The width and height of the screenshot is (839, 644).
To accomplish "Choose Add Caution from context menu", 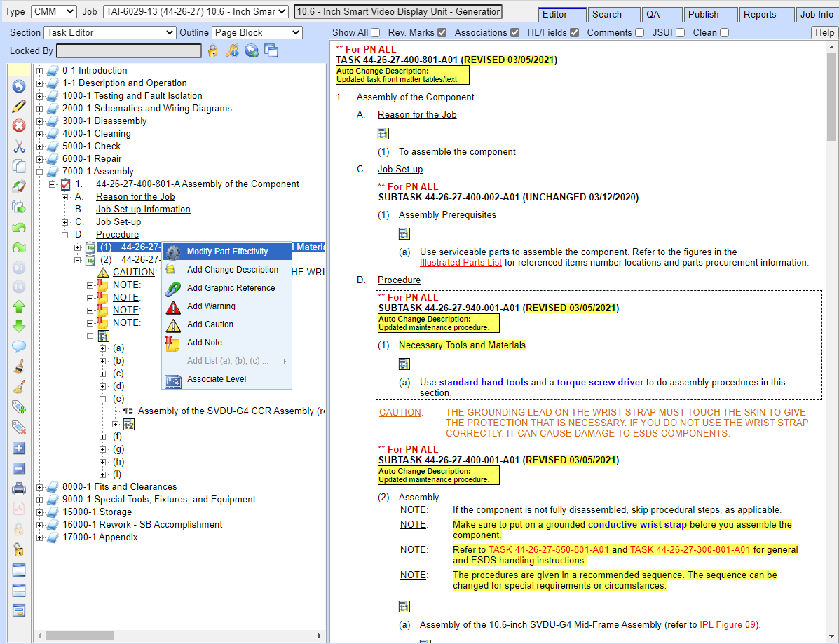I will (227, 324).
